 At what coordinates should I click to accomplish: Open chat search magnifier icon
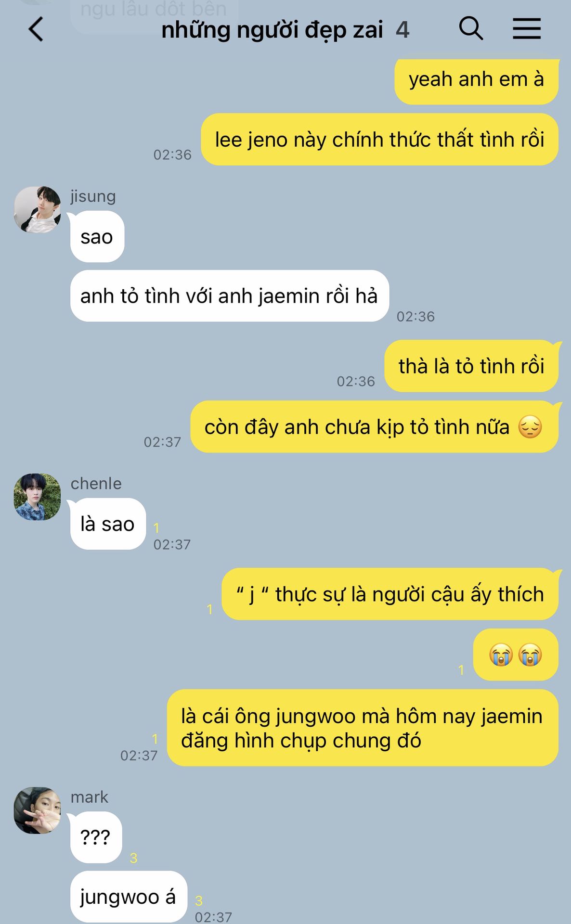coord(471,28)
